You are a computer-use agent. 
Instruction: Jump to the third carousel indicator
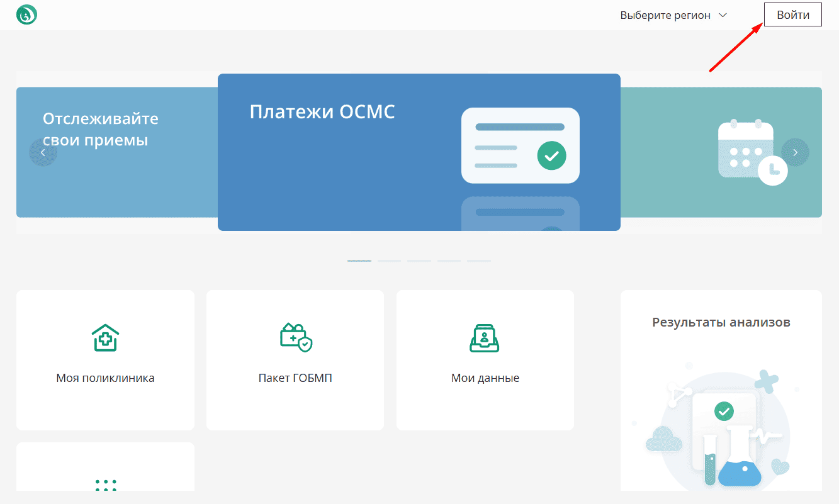pyautogui.click(x=419, y=260)
